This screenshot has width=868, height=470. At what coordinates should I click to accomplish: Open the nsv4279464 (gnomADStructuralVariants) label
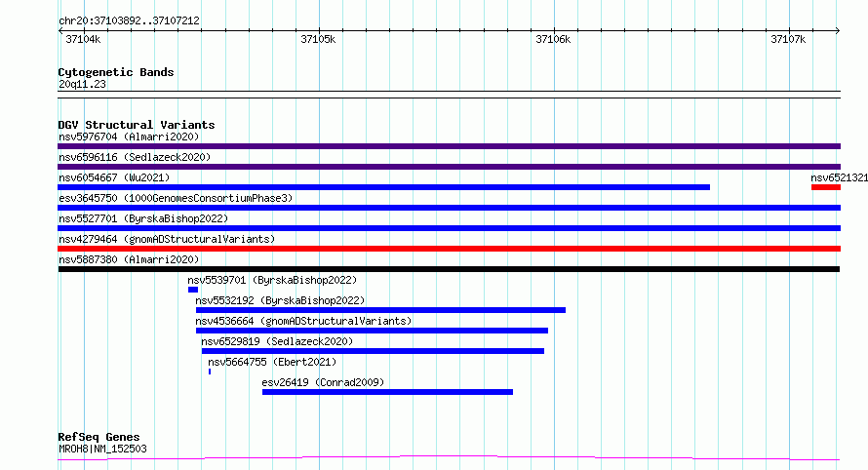[x=167, y=239]
